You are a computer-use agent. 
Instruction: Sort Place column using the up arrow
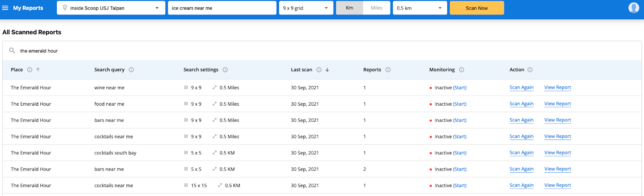(38, 70)
